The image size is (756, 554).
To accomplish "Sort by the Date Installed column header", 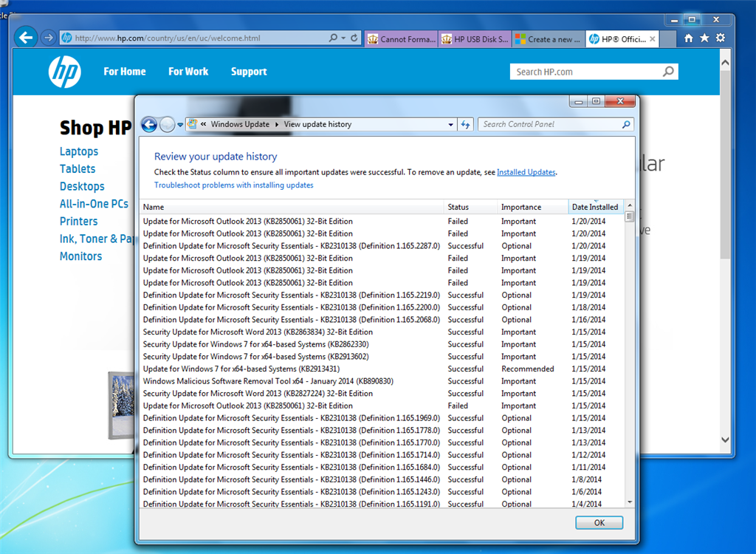I will click(x=596, y=207).
